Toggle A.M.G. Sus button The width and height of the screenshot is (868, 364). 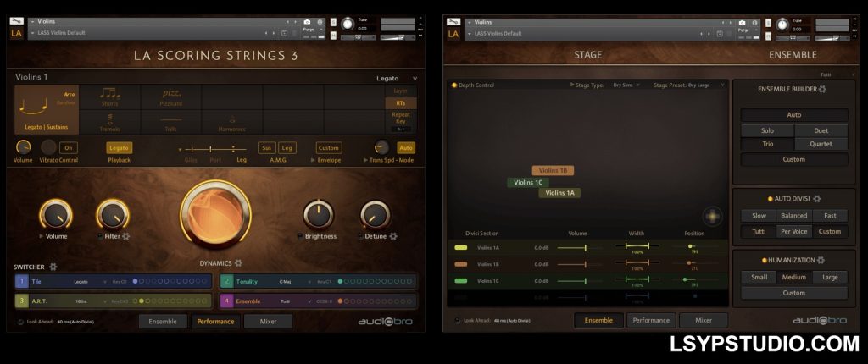pos(267,147)
